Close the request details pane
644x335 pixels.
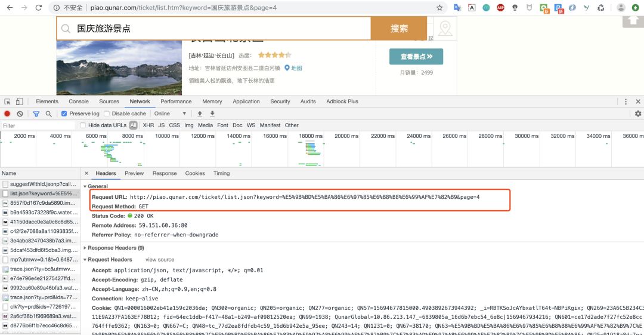86,173
